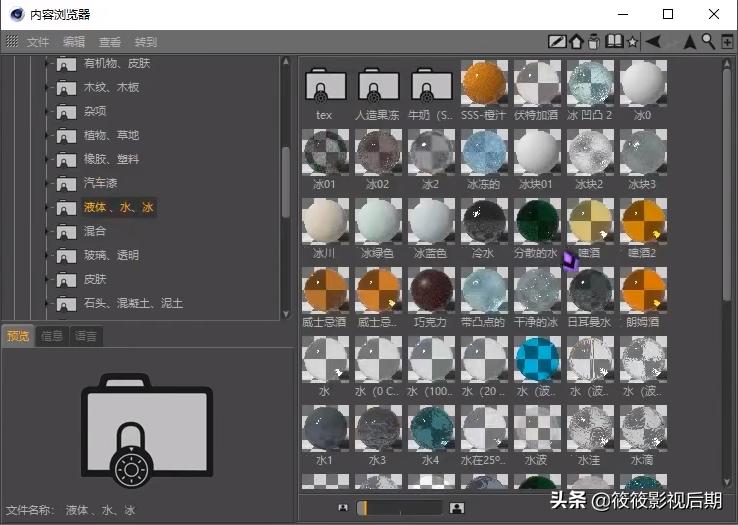Expand the 木纹、木板 tree arrow
Screen dimensions: 738x525
point(46,87)
